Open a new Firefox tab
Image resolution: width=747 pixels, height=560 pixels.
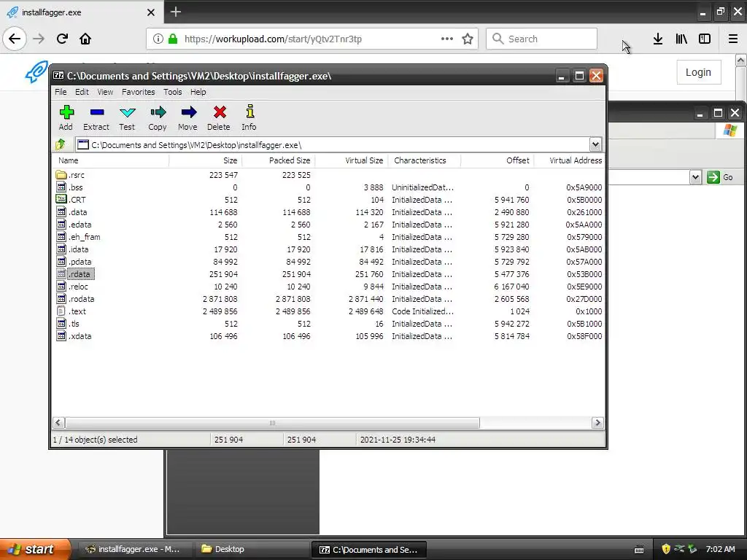pos(176,12)
